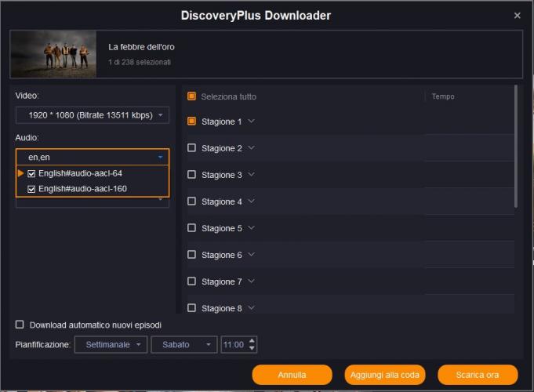Enable Download automatico nuovi episodi
534x392 pixels.
tap(20, 325)
